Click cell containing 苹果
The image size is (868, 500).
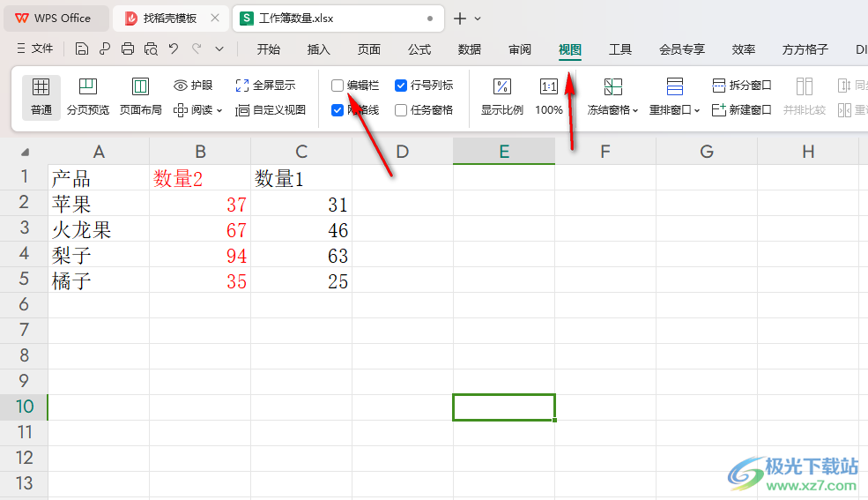99,203
